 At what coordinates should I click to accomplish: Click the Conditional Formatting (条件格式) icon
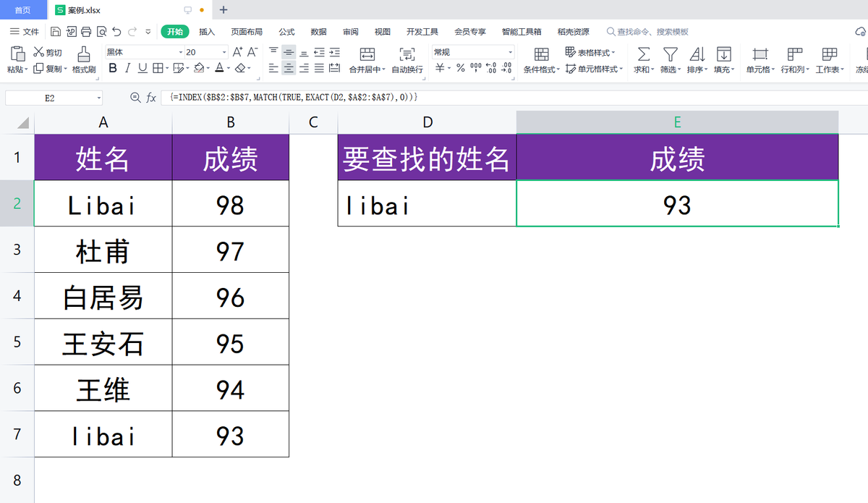pos(541,54)
